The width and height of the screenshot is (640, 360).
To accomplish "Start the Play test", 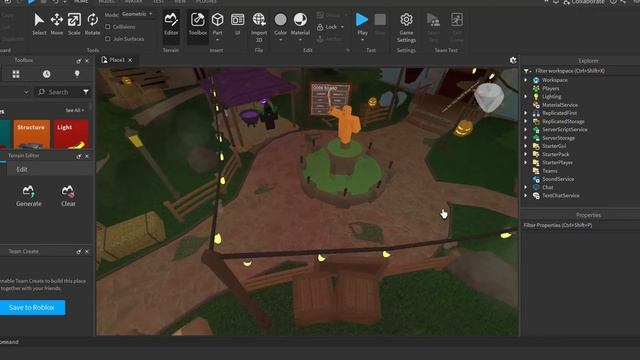I will click(x=362, y=24).
